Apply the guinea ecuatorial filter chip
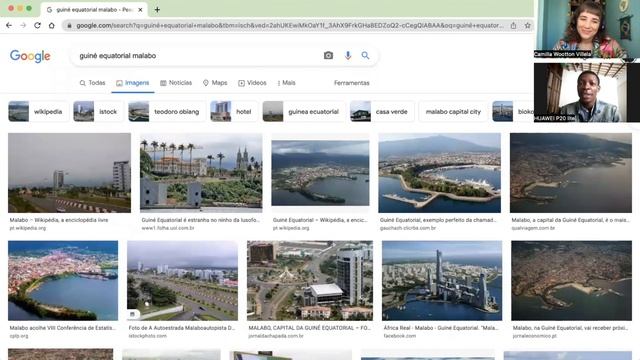The image size is (640, 360). coord(304,111)
